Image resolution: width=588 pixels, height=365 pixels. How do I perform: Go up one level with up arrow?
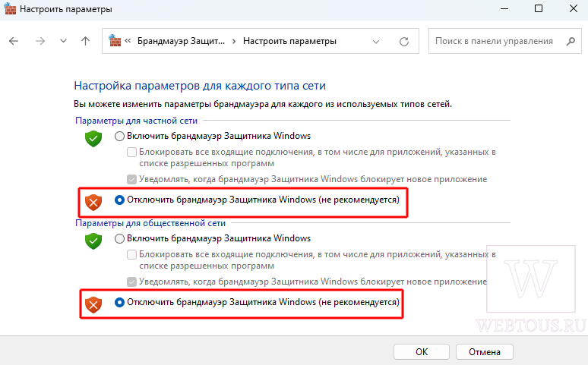86,41
